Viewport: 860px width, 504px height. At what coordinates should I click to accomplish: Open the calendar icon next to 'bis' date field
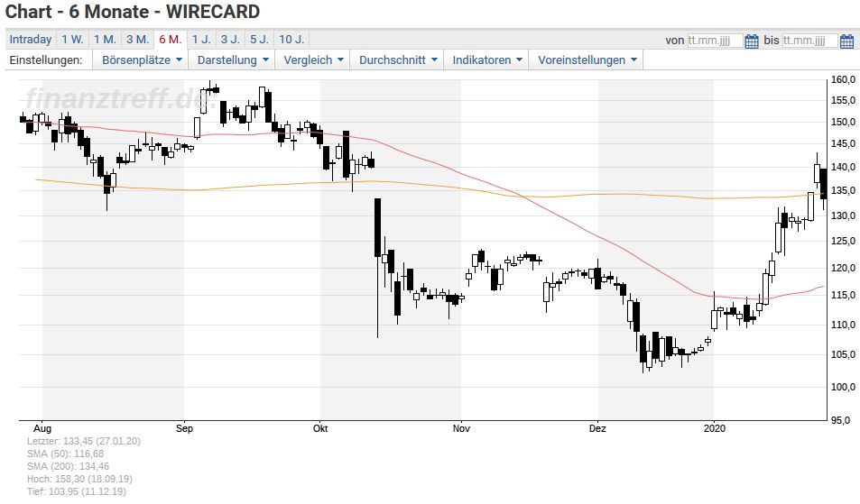click(846, 41)
